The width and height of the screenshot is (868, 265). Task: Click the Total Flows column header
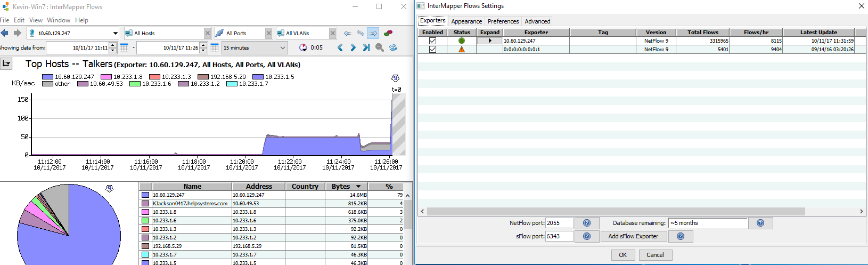pos(702,32)
